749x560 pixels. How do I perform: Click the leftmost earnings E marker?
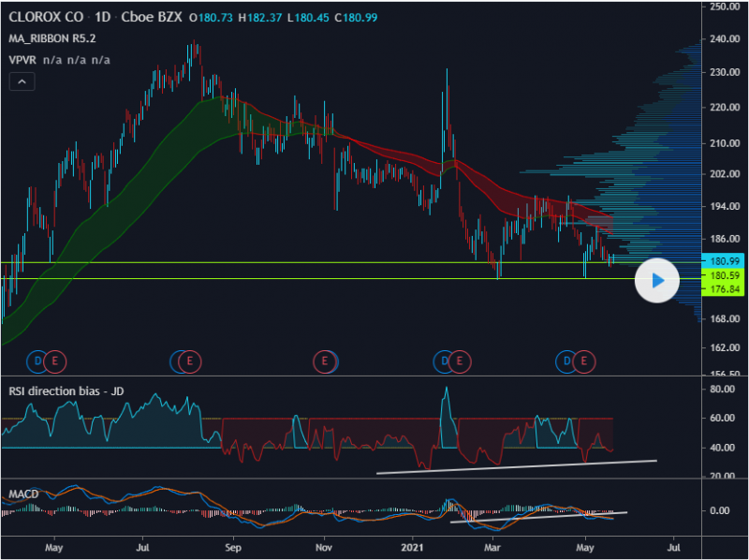pos(55,361)
